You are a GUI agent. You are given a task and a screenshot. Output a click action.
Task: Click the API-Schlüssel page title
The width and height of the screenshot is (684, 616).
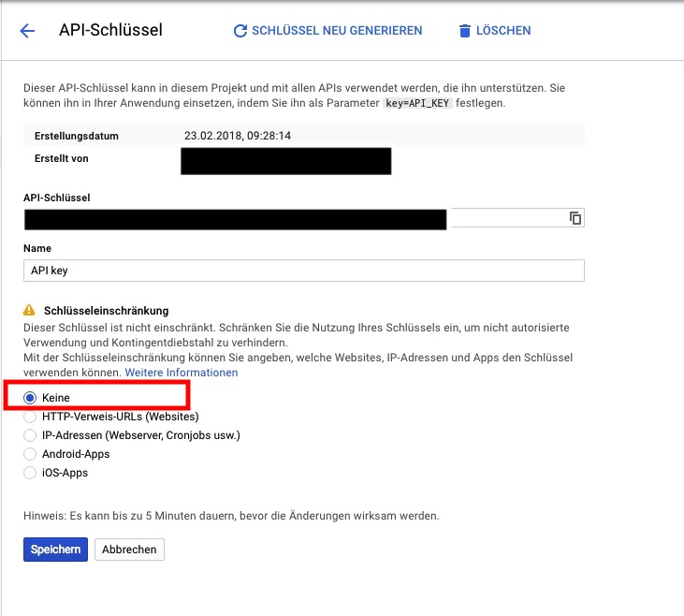pyautogui.click(x=110, y=30)
